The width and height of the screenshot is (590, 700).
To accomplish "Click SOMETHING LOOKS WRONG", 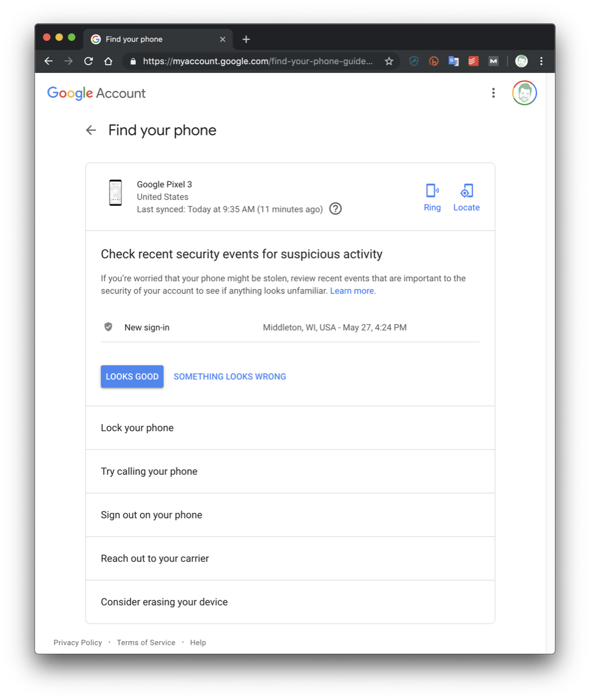I will (230, 376).
